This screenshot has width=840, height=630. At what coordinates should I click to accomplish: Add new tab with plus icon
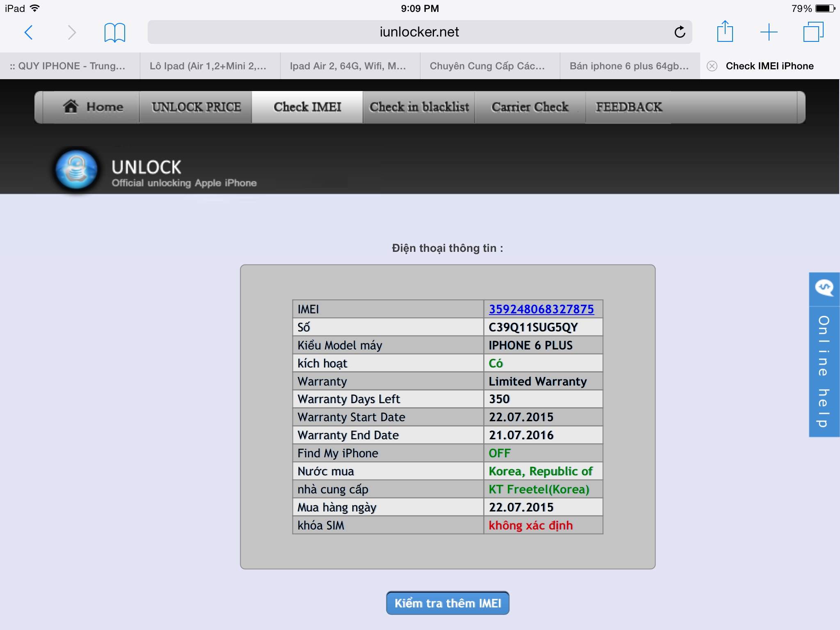(769, 32)
